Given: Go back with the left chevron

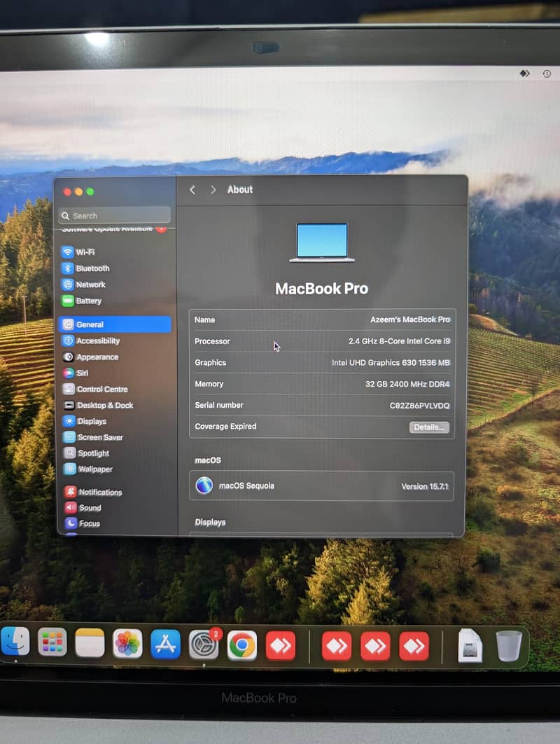Looking at the screenshot, I should point(192,190).
